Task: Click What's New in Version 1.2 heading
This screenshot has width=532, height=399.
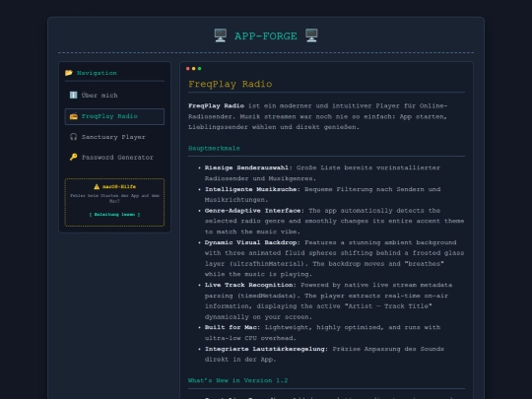Action: (237, 380)
